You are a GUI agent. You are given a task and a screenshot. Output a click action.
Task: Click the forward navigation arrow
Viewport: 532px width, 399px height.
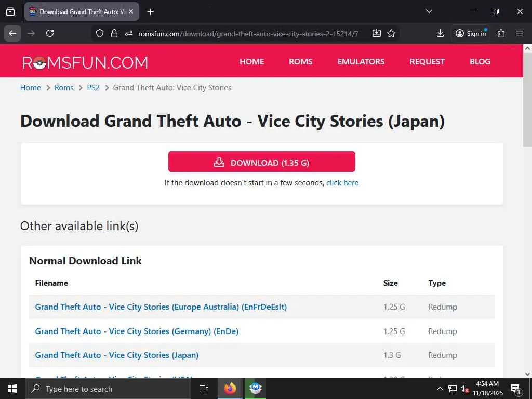31,33
